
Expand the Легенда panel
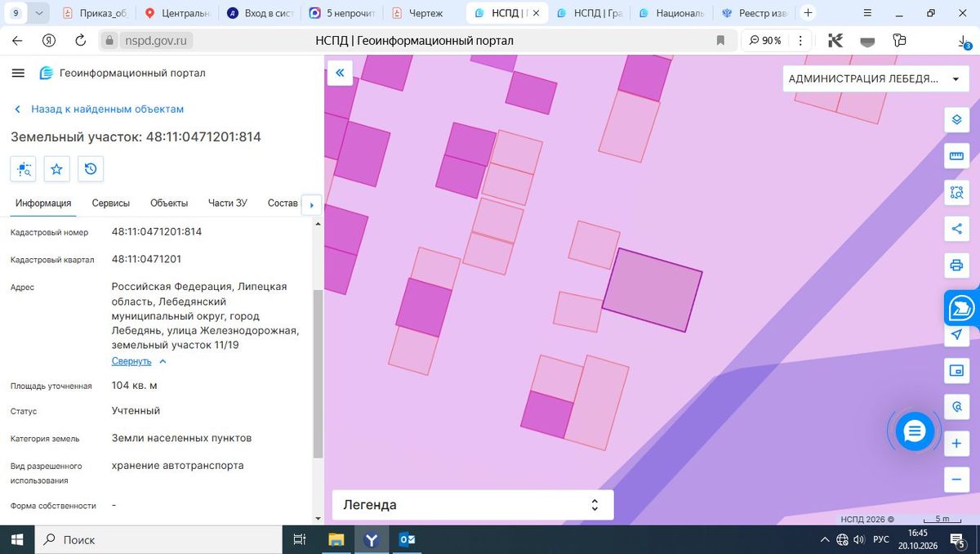click(x=473, y=505)
